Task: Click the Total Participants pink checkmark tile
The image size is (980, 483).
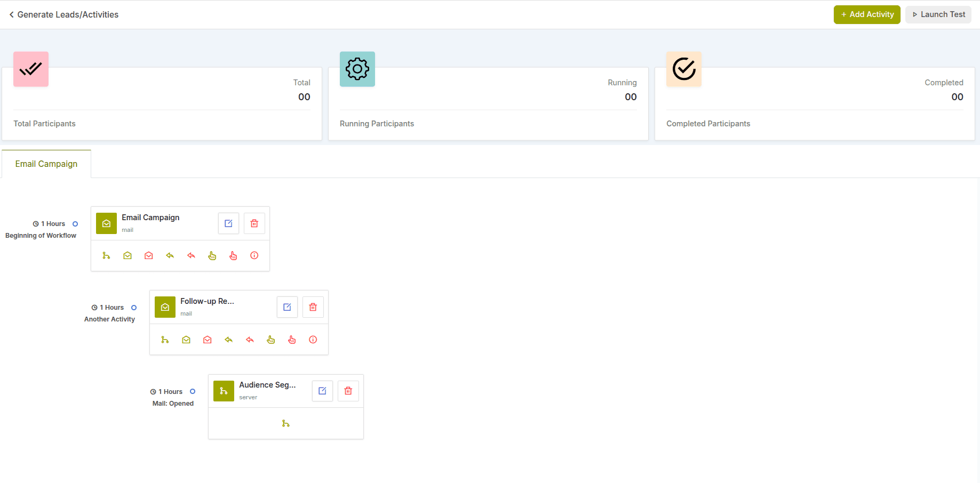Action: pos(31,69)
